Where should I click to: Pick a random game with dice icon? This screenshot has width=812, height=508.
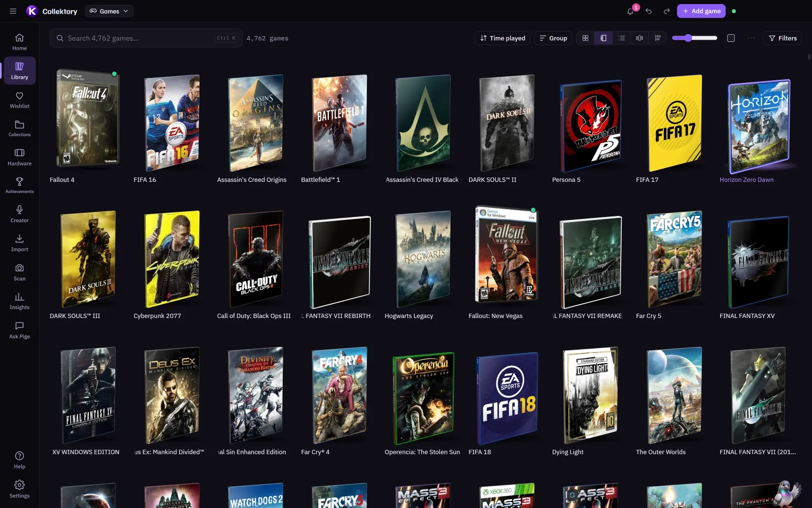[731, 38]
